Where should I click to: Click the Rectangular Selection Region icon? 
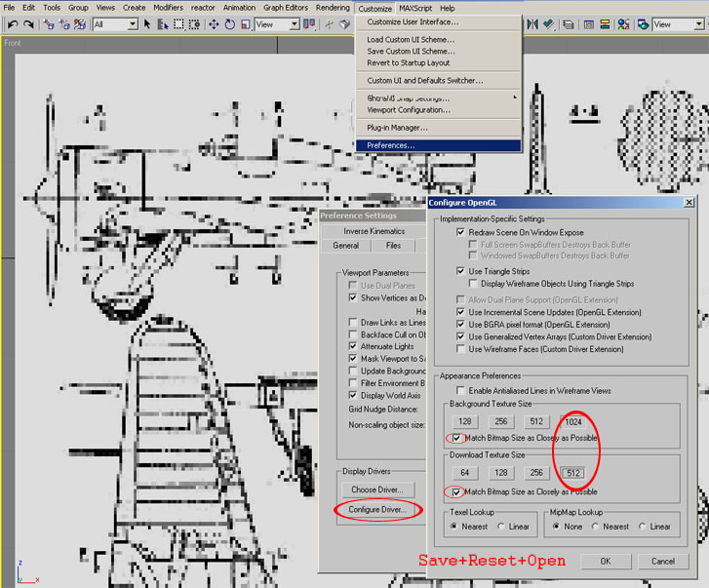coord(178,24)
